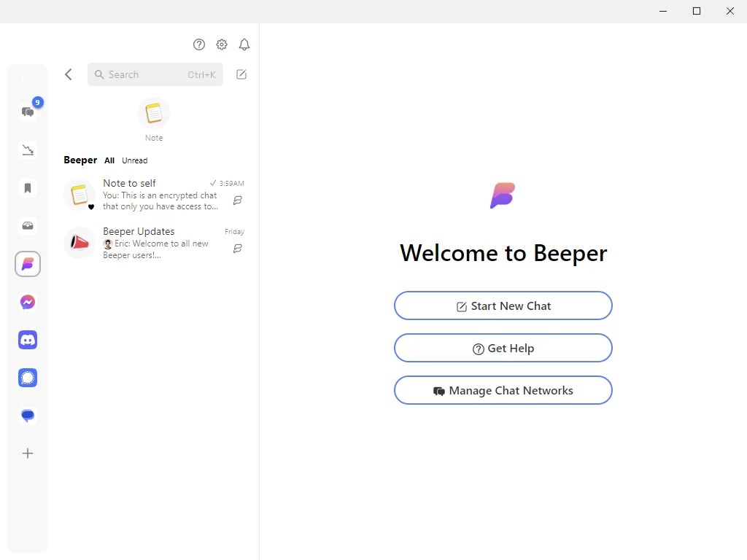Compose new chat via pencil icon
This screenshot has height=560, width=747.
pyautogui.click(x=241, y=74)
